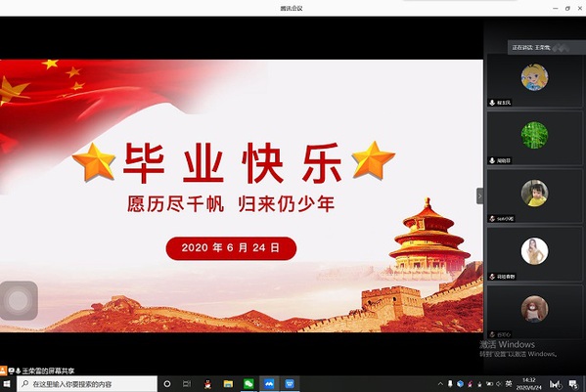Select the Alice cartoon avatar participant tile
586x392 pixels.
click(534, 81)
